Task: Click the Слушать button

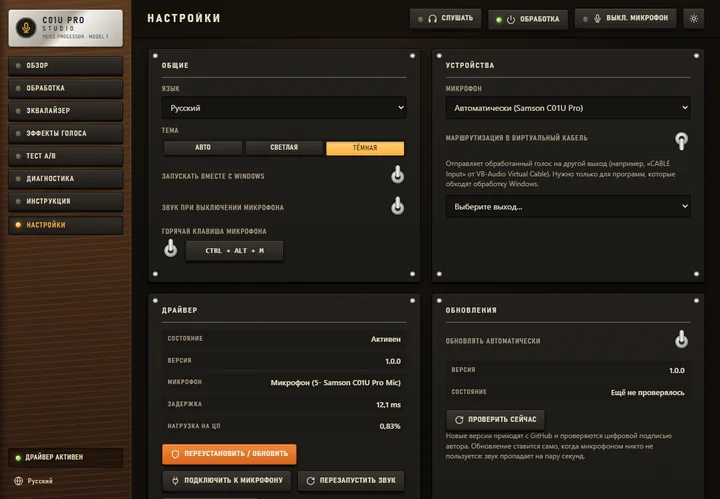Action: tap(445, 19)
